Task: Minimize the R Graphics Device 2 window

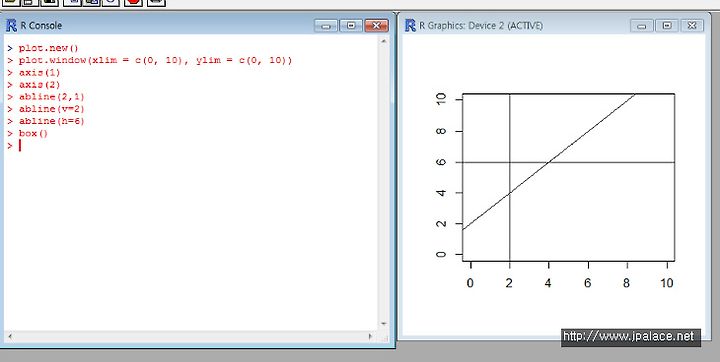Action: click(641, 26)
